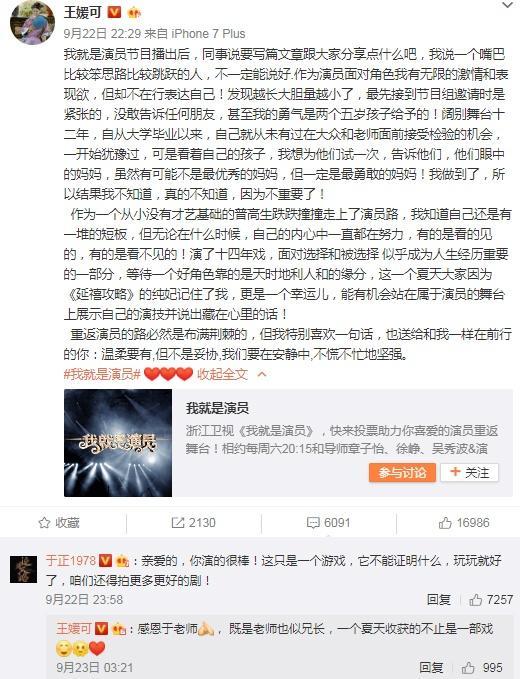The image size is (520, 679).
Task: Open 于正1978 username link
Action: tap(71, 561)
